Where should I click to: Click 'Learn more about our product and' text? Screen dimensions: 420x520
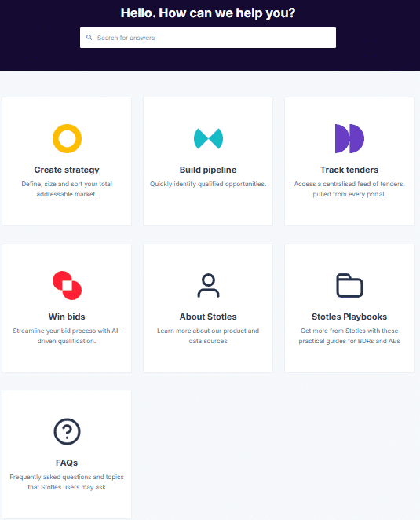point(208,331)
